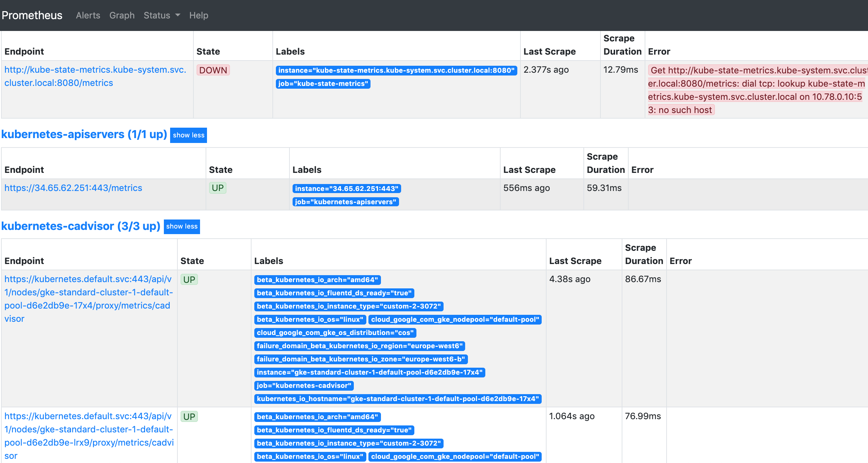Click the UP badge for kubernetes-apiservers

click(218, 187)
